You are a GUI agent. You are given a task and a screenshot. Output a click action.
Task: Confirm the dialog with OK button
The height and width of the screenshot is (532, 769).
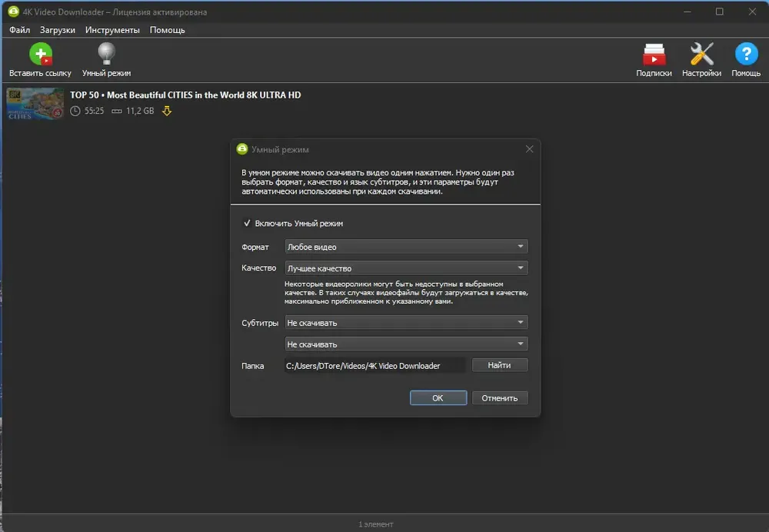(438, 397)
